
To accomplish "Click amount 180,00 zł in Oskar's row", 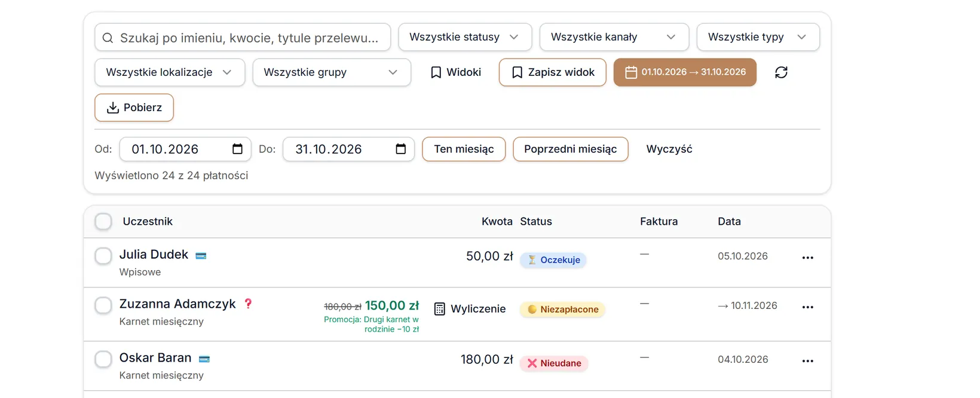I will (x=487, y=360).
